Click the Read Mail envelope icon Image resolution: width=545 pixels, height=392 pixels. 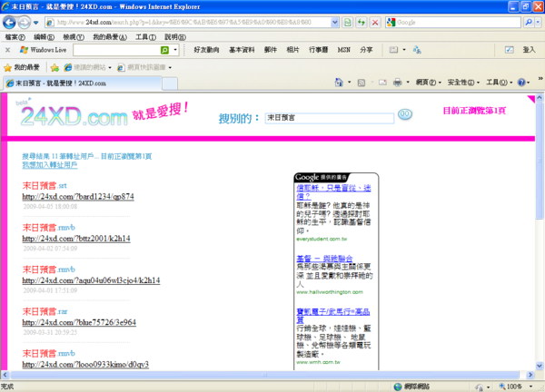click(382, 83)
